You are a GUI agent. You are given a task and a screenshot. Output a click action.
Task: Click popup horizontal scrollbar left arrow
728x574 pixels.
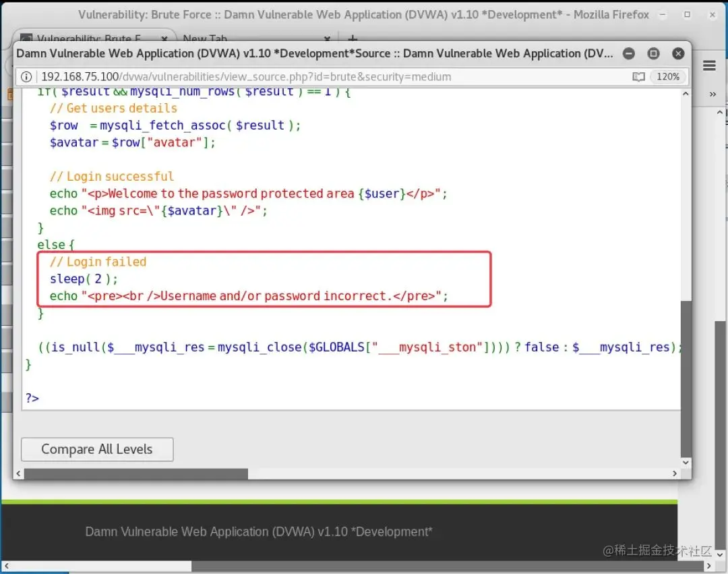point(18,473)
